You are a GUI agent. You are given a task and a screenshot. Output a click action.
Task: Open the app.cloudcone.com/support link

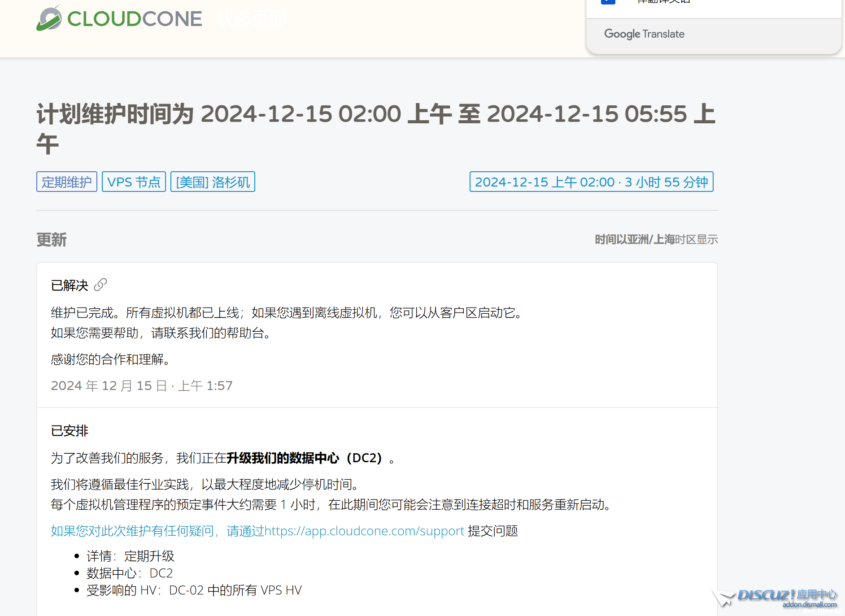coord(364,531)
